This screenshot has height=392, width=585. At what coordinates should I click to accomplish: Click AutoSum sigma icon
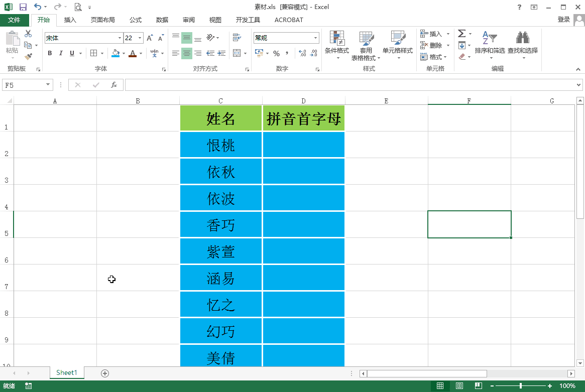coord(461,34)
